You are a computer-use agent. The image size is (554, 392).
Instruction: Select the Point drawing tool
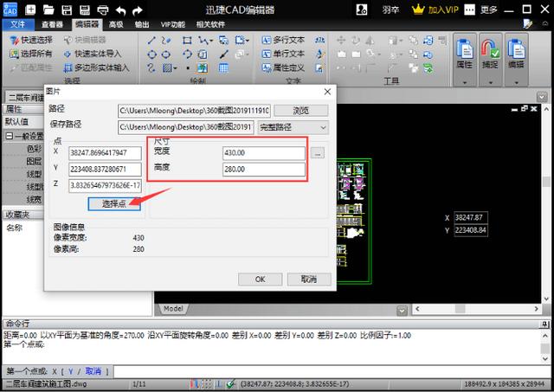click(188, 67)
